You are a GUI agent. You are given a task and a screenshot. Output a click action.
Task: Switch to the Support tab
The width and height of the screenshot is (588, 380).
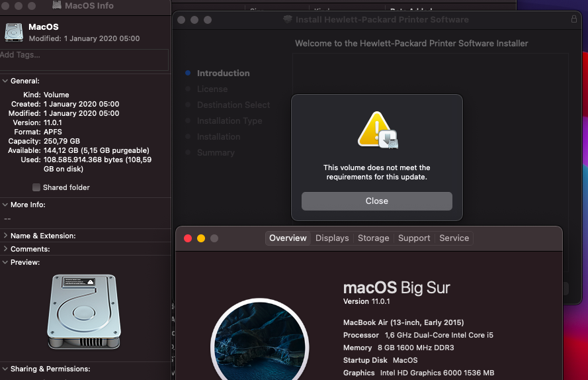(414, 238)
